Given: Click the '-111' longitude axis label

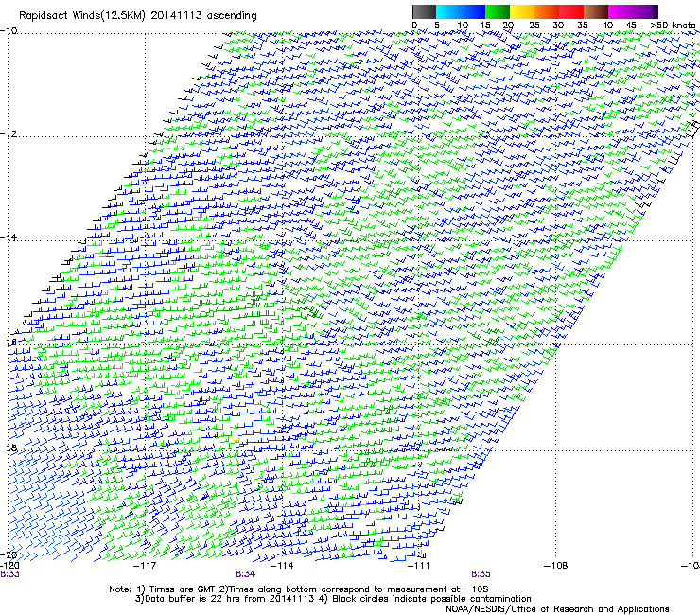Looking at the screenshot, I should 419,566.
